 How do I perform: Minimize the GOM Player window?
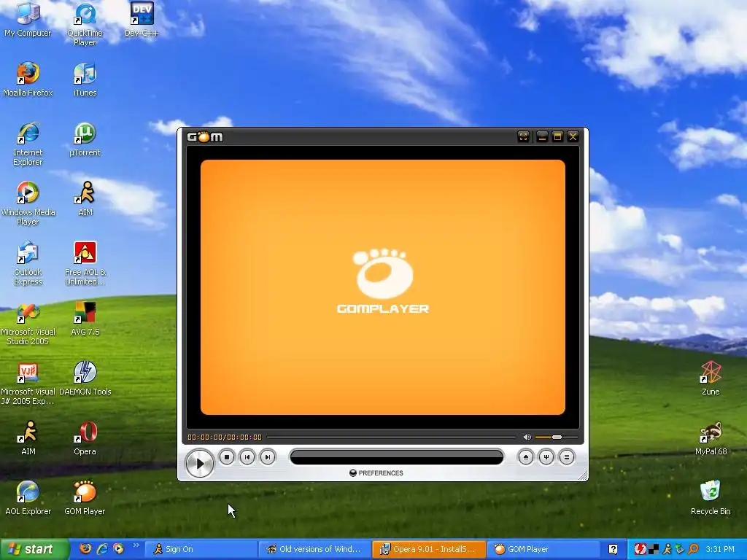[x=542, y=137]
